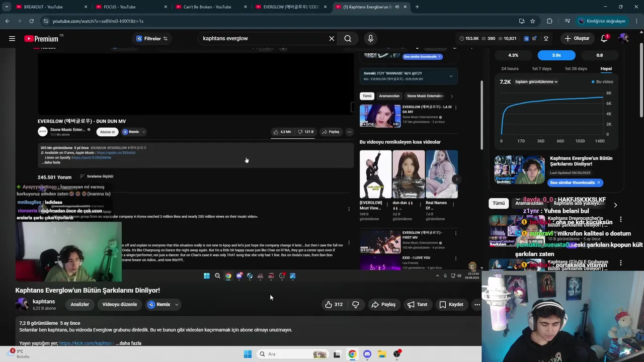Viewport: 644px width, 362px height.
Task: Open Kimliğinizi doğrulayın profile button
Action: 602,21
